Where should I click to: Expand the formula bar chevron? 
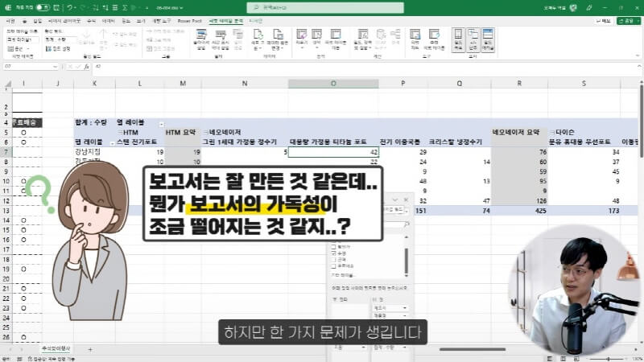tap(639, 66)
